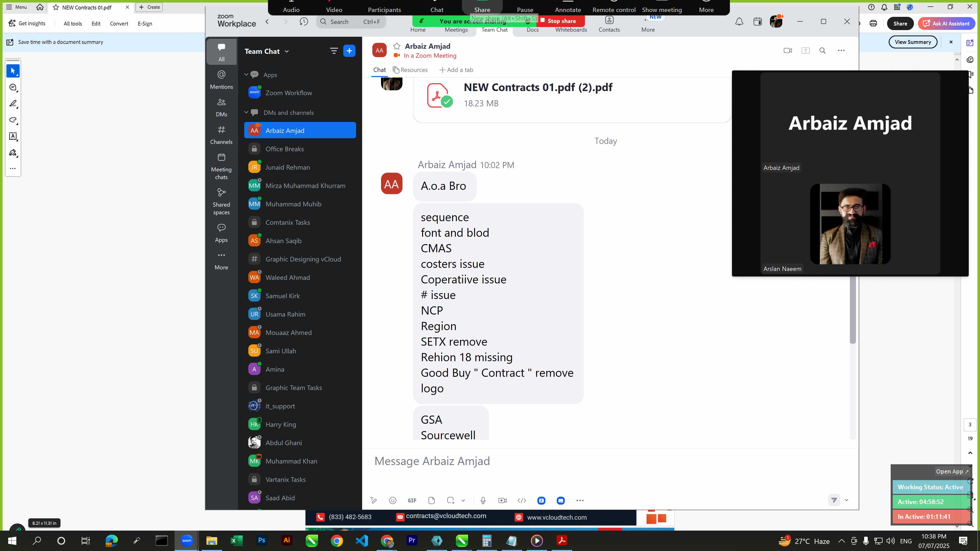Open Zoom calendar icon in header
The width and height of the screenshot is (980, 551).
pyautogui.click(x=757, y=22)
